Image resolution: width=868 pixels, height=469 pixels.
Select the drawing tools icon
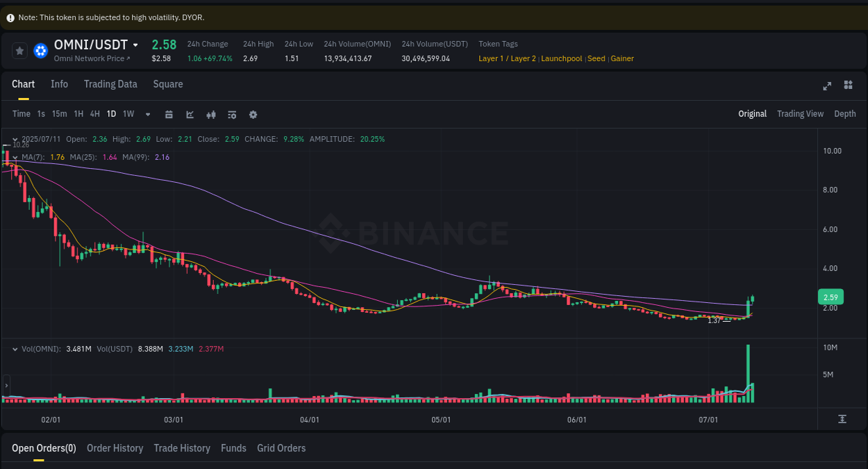190,114
